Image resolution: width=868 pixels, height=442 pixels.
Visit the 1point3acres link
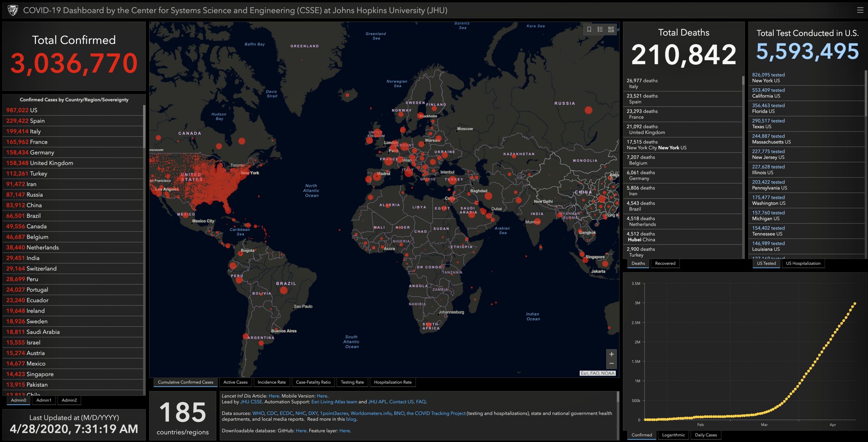pos(334,414)
